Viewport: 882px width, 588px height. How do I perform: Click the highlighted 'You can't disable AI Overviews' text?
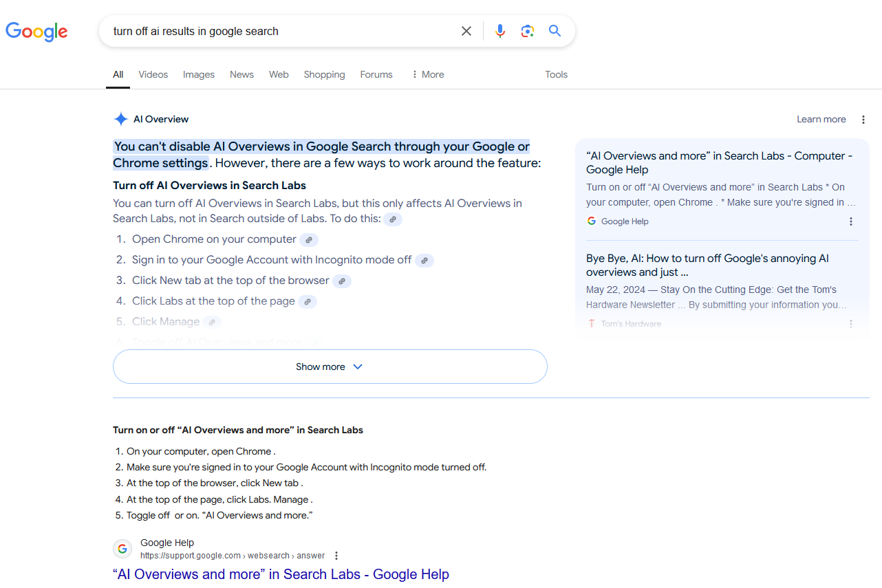coord(321,155)
